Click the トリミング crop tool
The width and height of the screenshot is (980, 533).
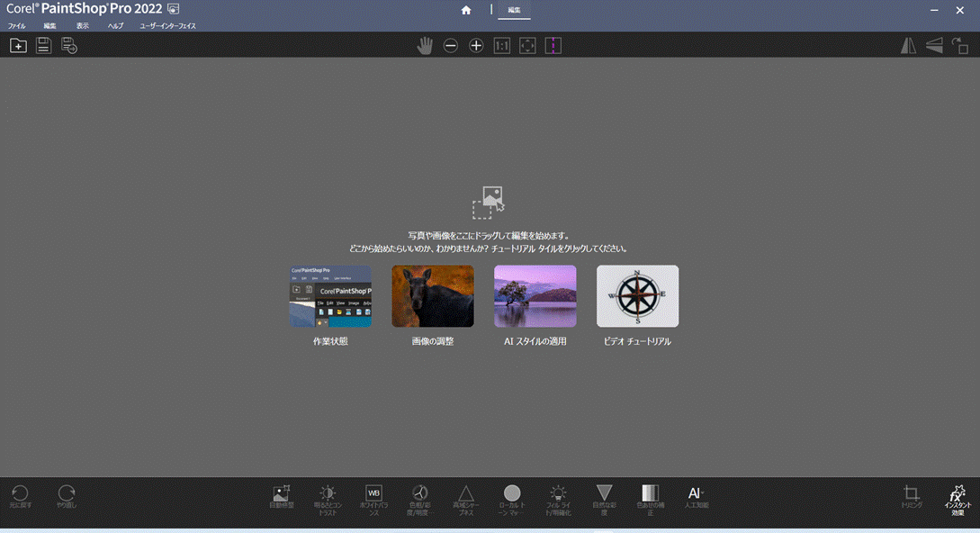click(912, 497)
